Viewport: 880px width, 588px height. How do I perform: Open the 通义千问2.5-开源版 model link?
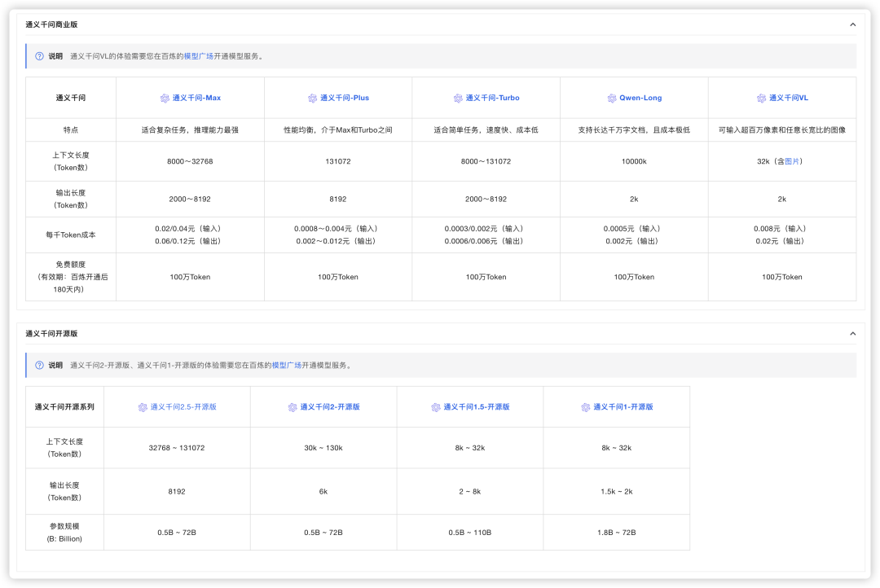point(183,407)
